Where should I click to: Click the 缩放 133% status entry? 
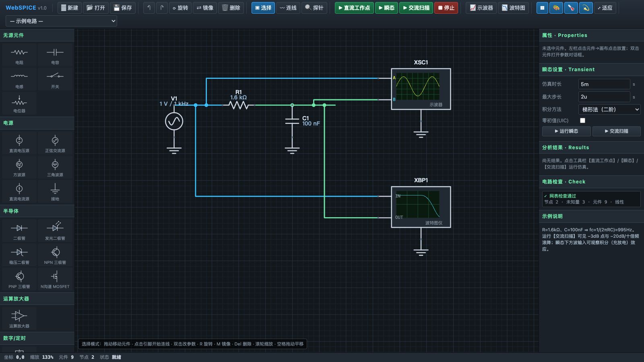tap(42, 357)
